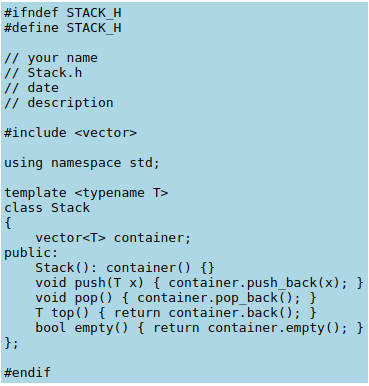Click the closing '};' of the class
Image resolution: width=369 pixels, height=386 pixels.
pos(12,343)
